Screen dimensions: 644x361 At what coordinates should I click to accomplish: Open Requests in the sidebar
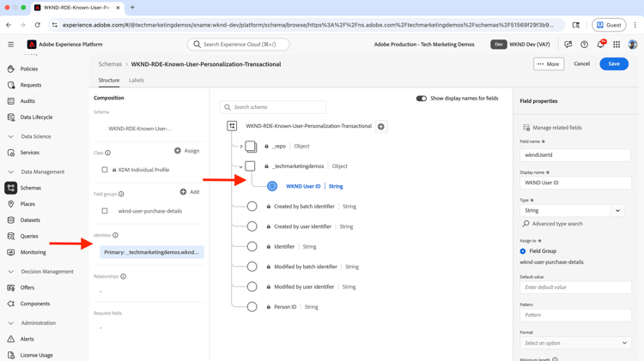click(31, 85)
